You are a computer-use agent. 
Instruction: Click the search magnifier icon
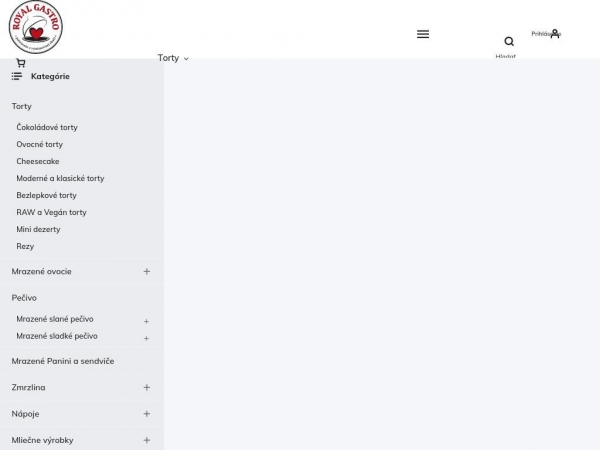coord(509,41)
